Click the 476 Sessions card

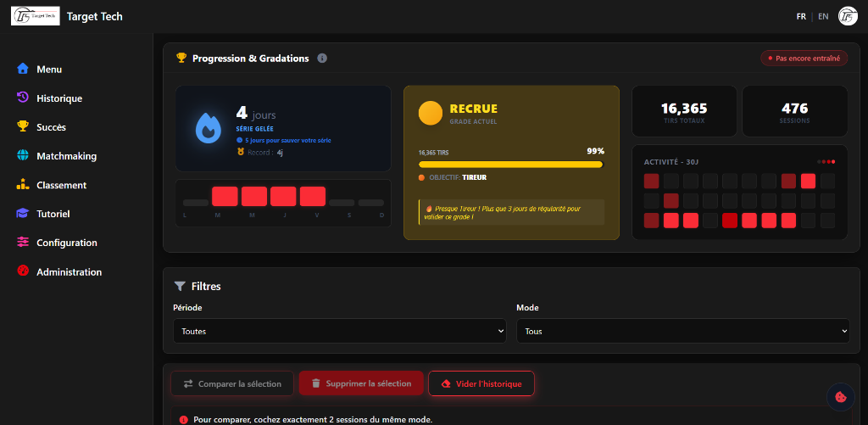click(794, 111)
